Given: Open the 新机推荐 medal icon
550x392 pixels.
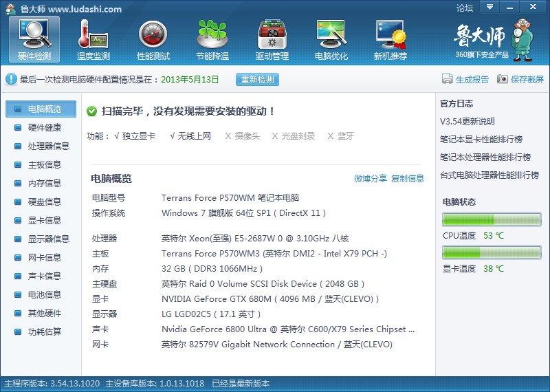Looking at the screenshot, I should point(390,40).
